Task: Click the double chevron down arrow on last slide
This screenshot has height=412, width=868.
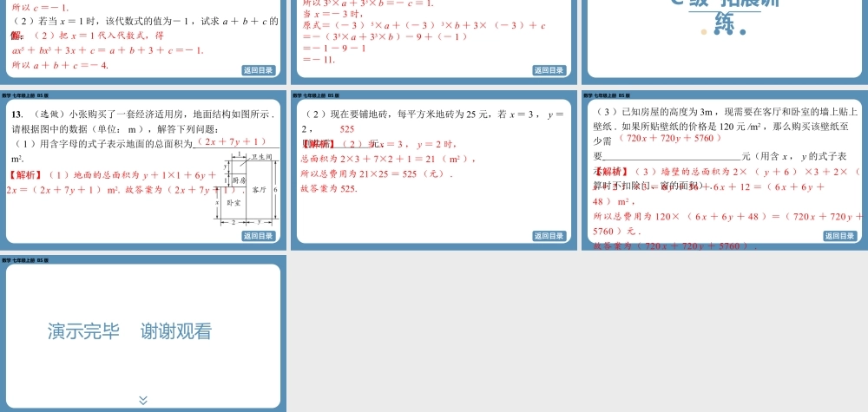Action: (x=143, y=400)
